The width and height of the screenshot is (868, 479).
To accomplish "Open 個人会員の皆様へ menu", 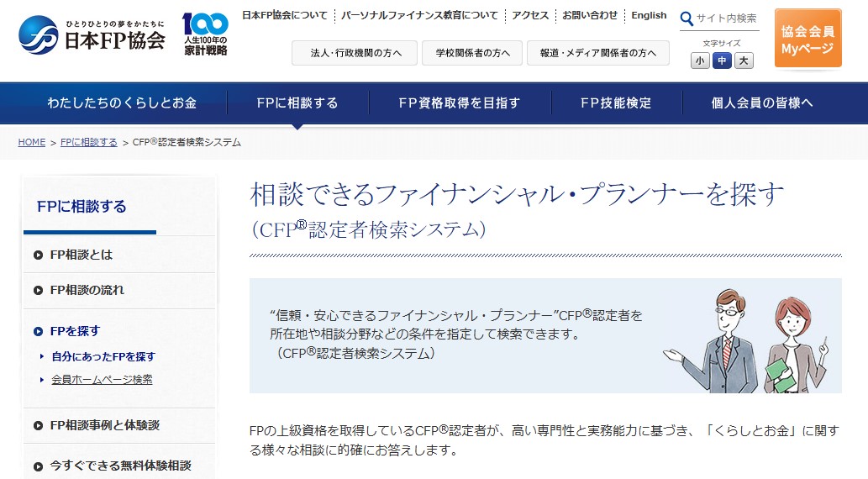I will click(x=762, y=103).
